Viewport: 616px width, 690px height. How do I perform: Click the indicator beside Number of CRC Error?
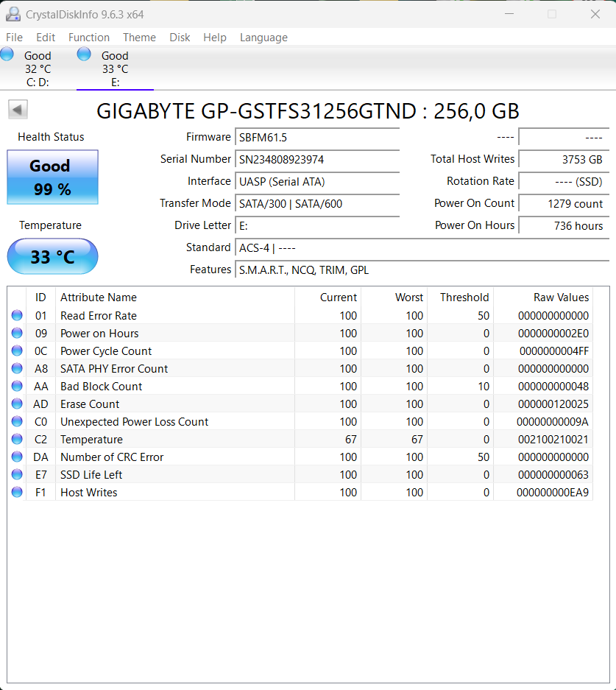pos(16,457)
